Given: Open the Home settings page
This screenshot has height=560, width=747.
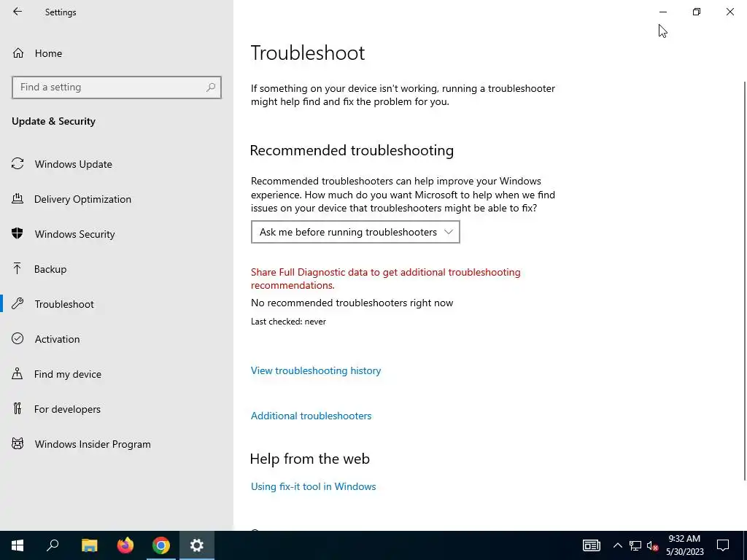Looking at the screenshot, I should [117, 53].
